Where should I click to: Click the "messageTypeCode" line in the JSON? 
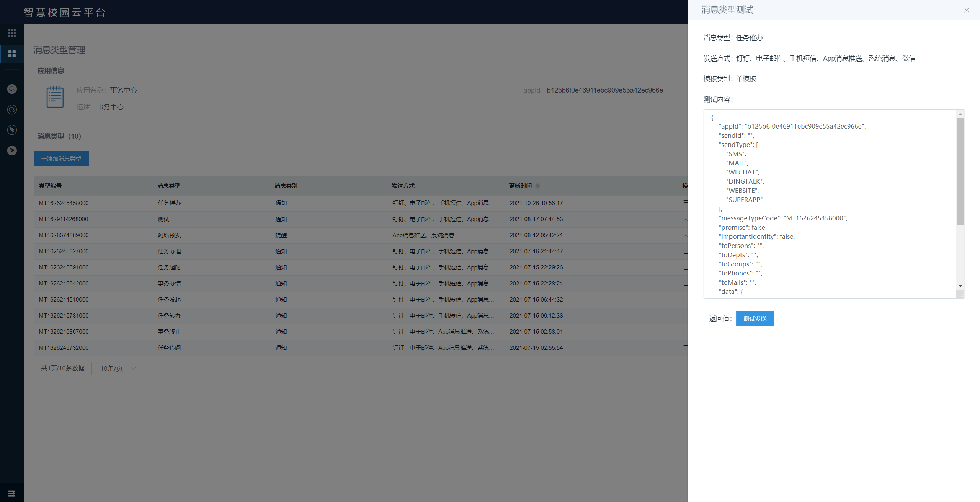click(783, 218)
